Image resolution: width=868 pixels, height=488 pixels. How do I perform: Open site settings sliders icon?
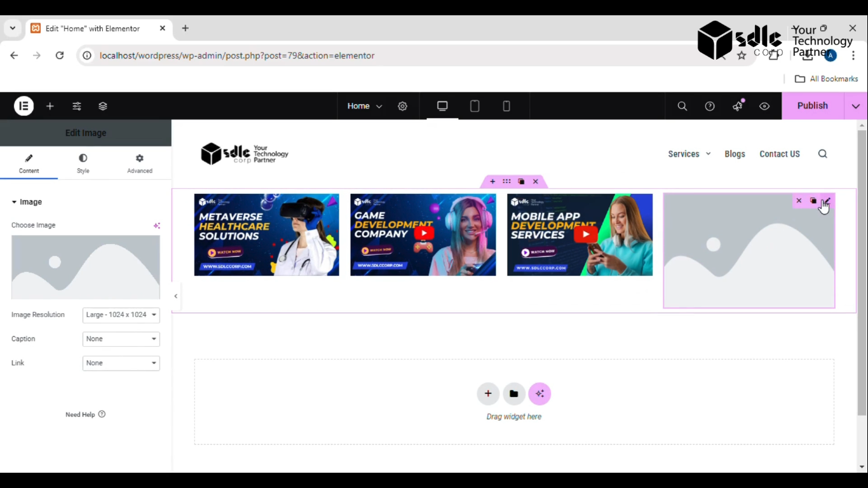pyautogui.click(x=77, y=106)
